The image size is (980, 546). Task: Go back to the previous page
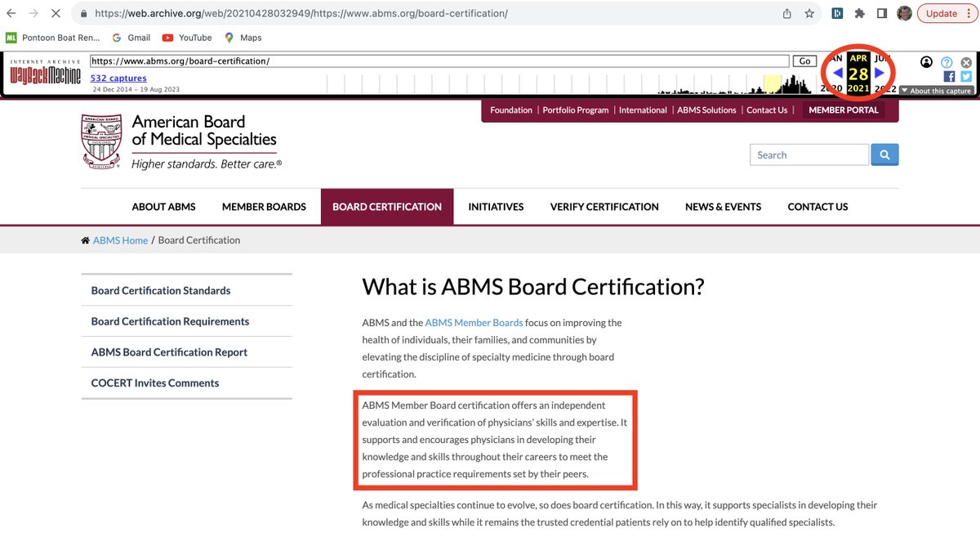[11, 13]
